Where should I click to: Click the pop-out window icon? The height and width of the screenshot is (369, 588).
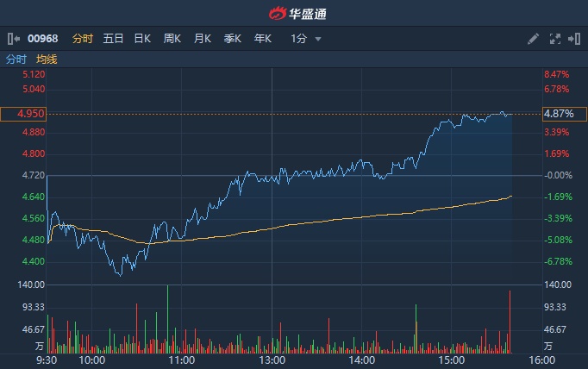[x=572, y=39]
